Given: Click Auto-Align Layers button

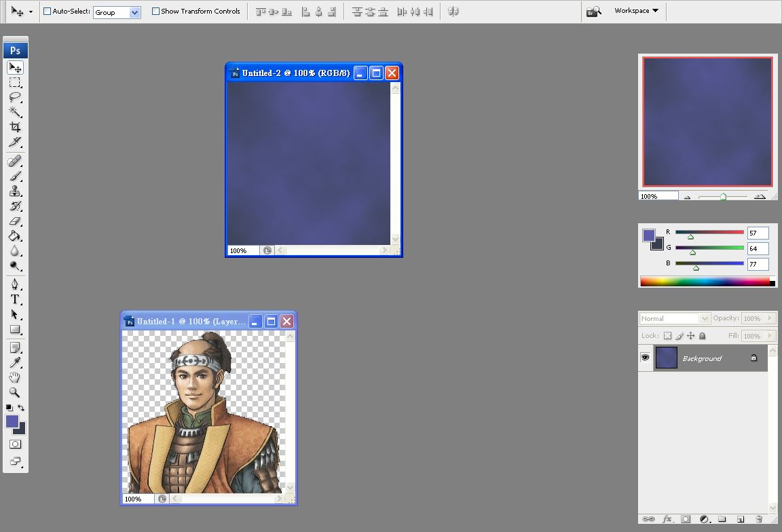Looking at the screenshot, I should point(453,12).
